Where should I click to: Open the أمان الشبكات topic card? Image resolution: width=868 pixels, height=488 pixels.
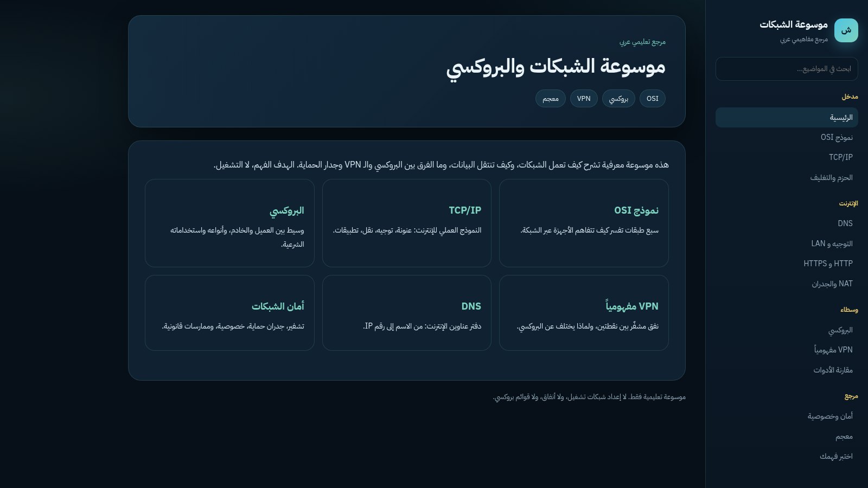229,313
